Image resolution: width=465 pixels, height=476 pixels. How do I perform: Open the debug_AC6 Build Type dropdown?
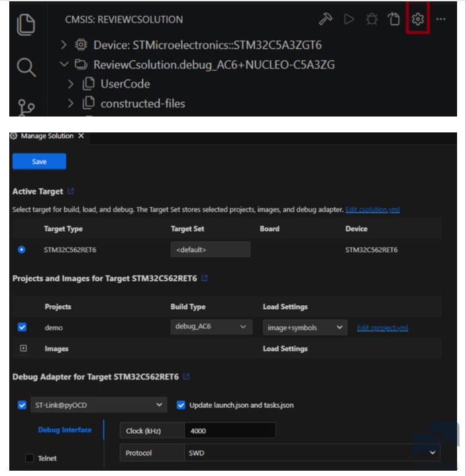[211, 326]
